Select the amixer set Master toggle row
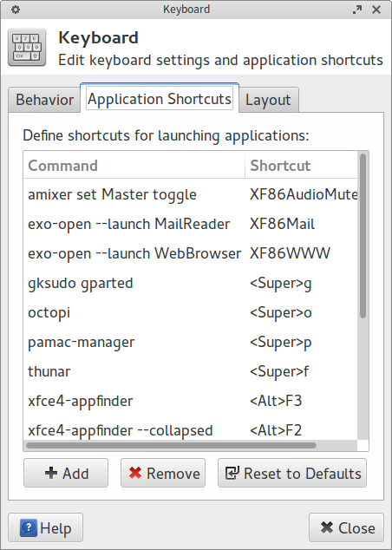This screenshot has width=392, height=550. point(191,194)
